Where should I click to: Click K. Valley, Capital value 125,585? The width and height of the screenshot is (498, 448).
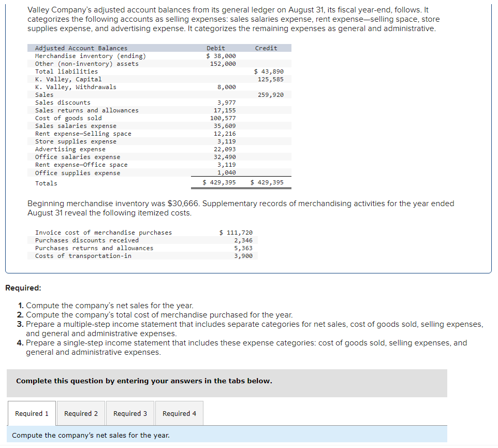coord(271,79)
